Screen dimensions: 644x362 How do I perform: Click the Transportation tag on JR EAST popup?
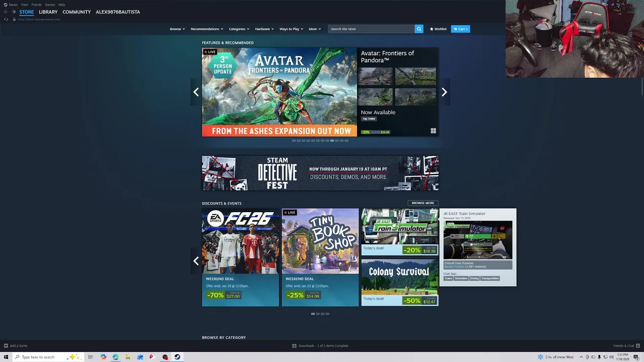pos(490,278)
